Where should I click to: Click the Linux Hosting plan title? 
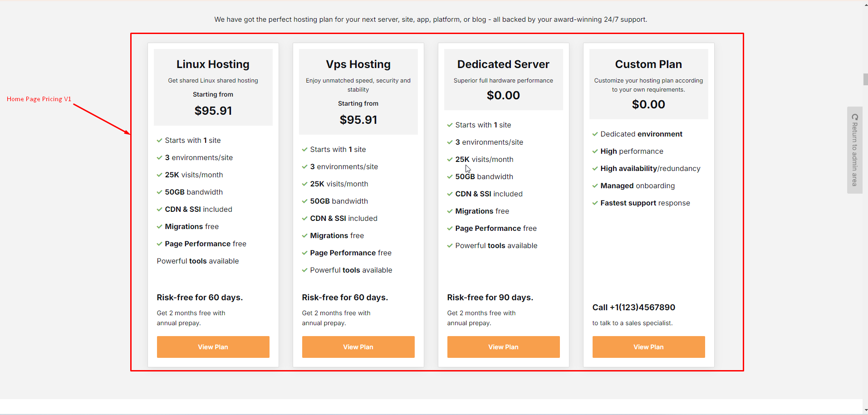pyautogui.click(x=213, y=64)
